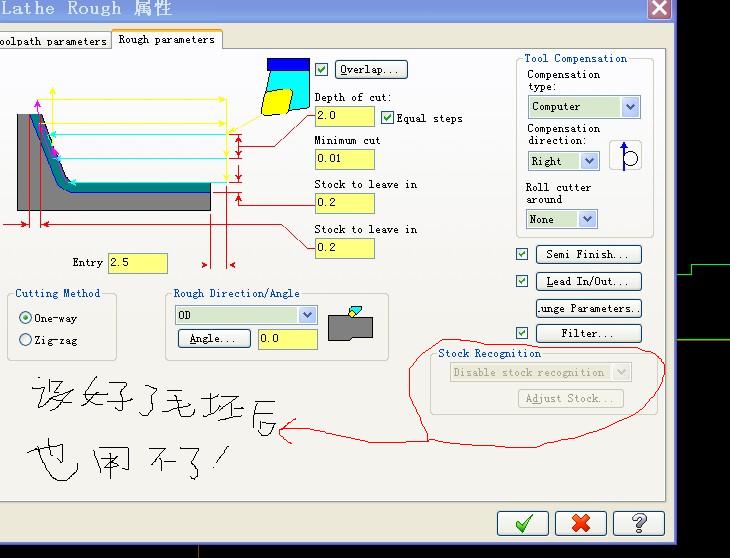Viewport: 730px width, 558px height.
Task: Open the Compensation type Computer dropdown
Action: coord(584,107)
